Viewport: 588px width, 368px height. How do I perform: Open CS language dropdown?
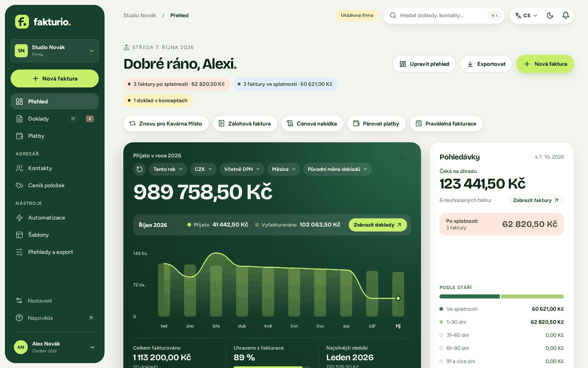click(526, 16)
